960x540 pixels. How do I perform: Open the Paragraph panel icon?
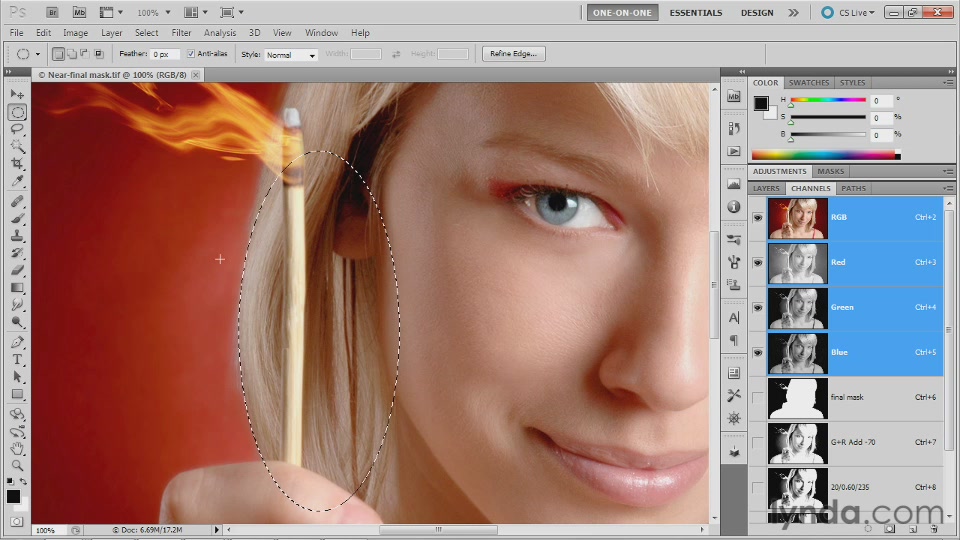[733, 340]
